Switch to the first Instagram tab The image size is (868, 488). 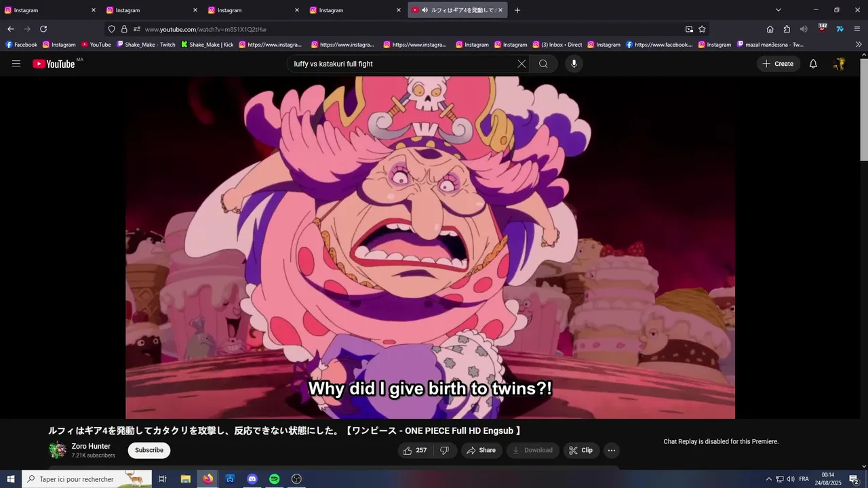click(50, 10)
